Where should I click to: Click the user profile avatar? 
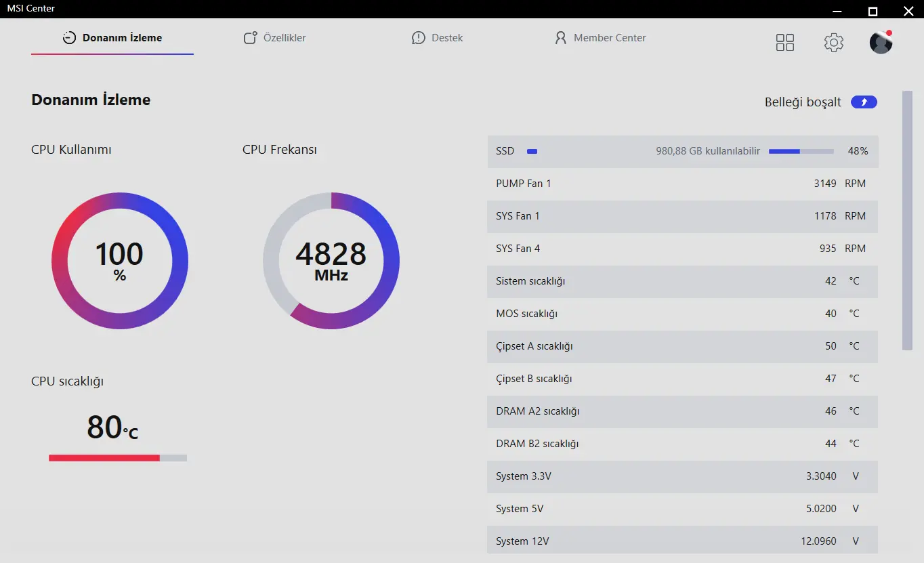(x=881, y=43)
